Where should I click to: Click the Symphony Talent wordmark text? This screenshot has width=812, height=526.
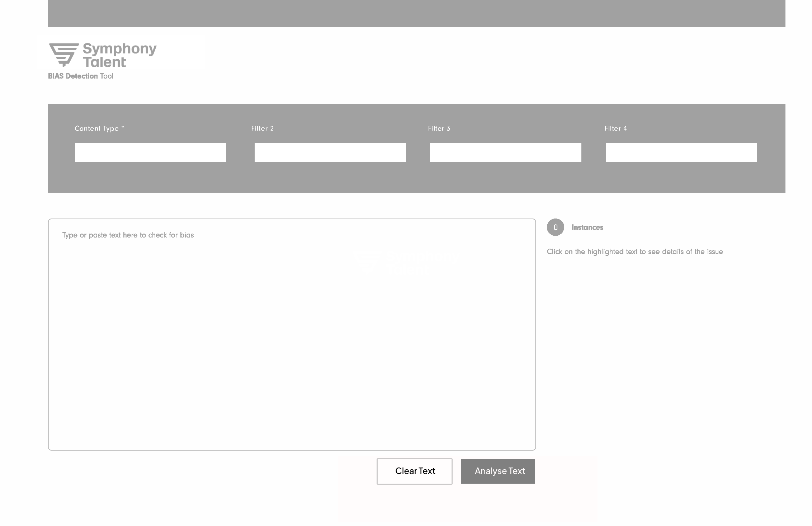(119, 55)
